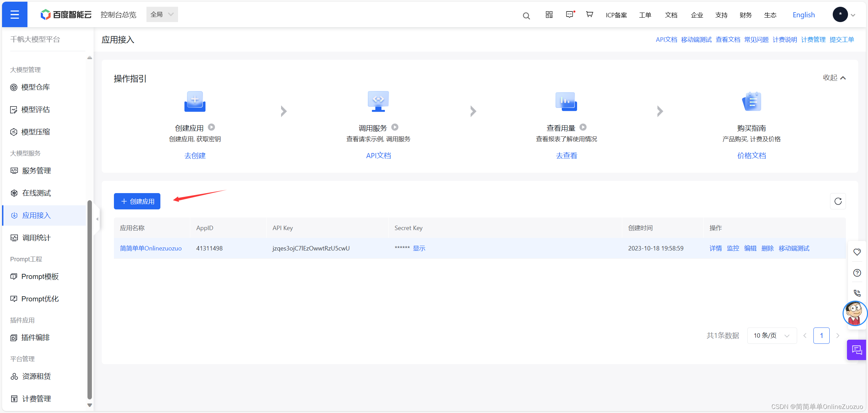Open ICP备案 in top navigation
The image size is (868, 413).
616,15
